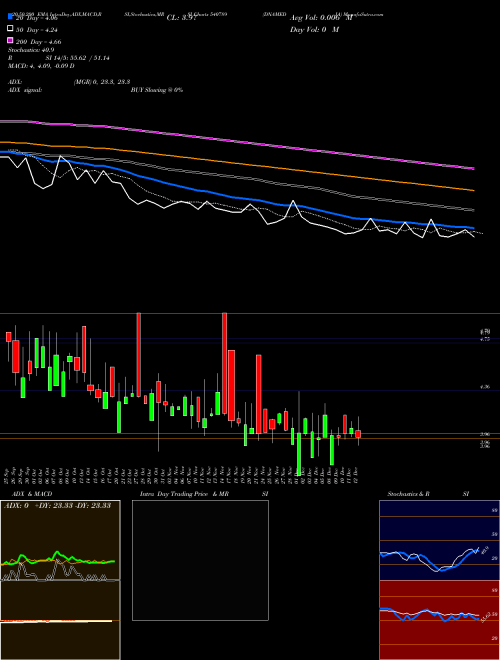Click the blue 20 Day legend swatch

tap(11, 17)
